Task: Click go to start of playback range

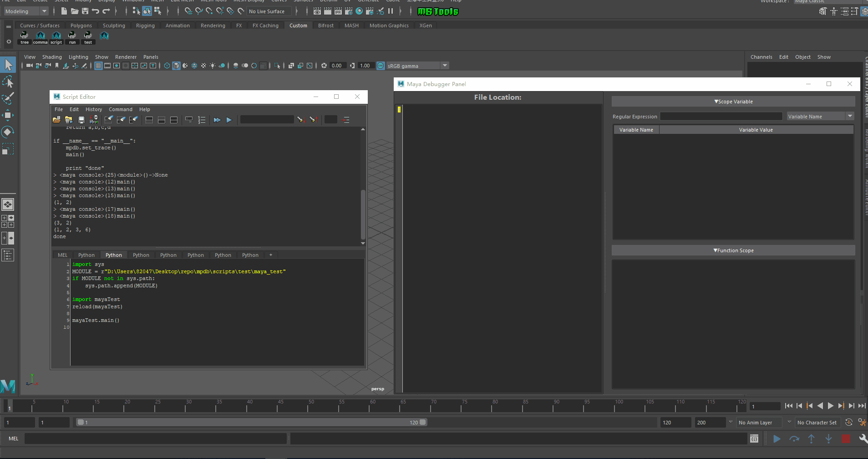Action: click(789, 406)
